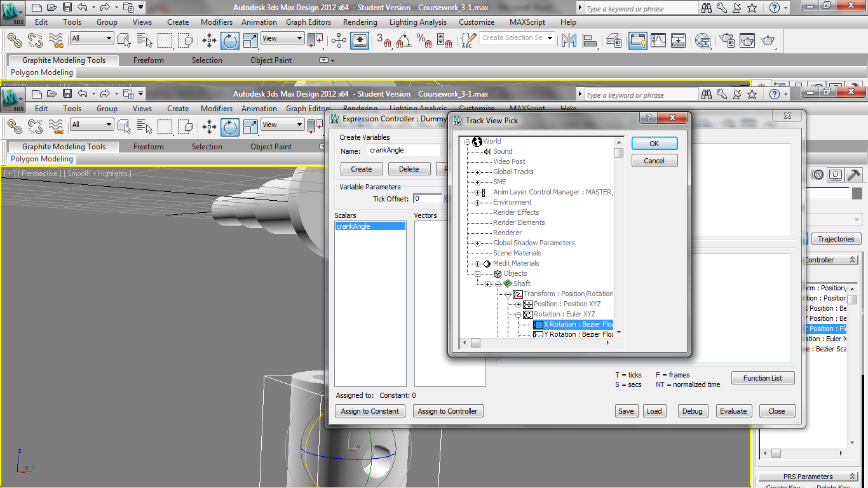This screenshot has width=868, height=488.
Task: Click the Render Production teapot icon
Action: point(768,41)
